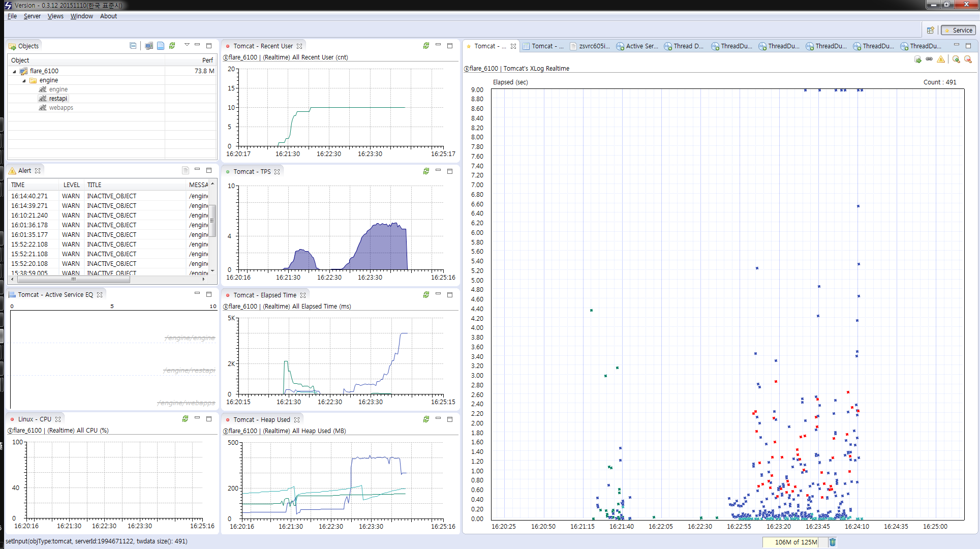
Task: Minimize the Active Service EQ panel
Action: [197, 293]
